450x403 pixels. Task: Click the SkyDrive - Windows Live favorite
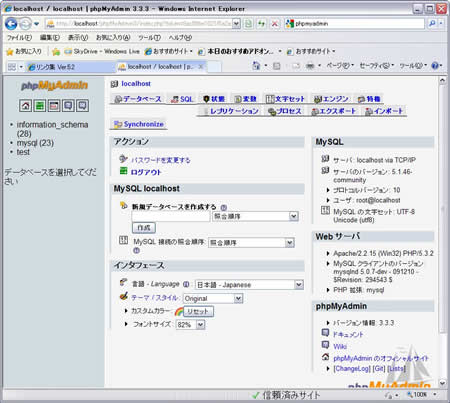tap(102, 51)
